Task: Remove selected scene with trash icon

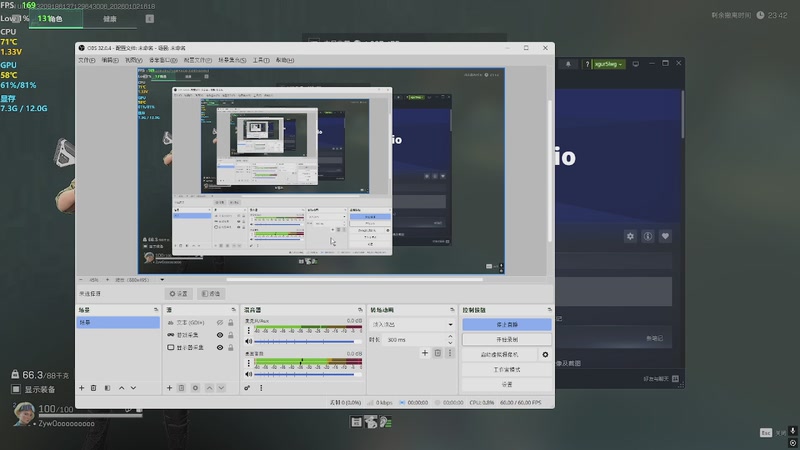Action: click(94, 388)
